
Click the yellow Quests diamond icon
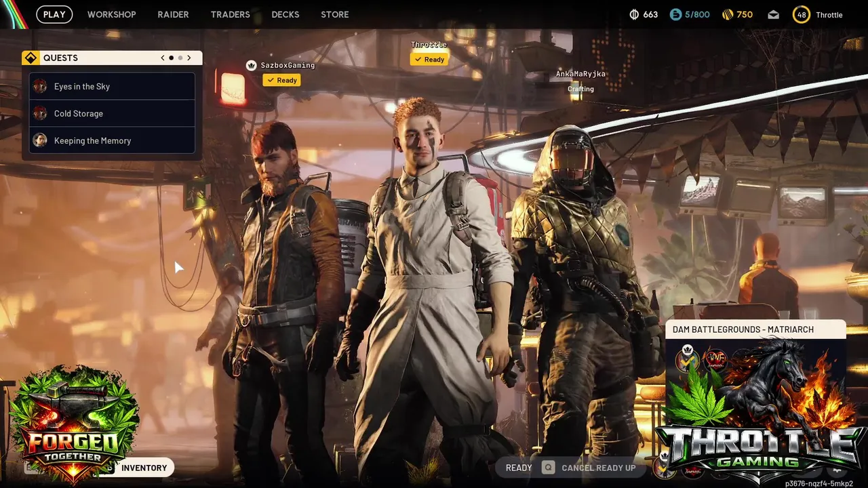pyautogui.click(x=30, y=58)
